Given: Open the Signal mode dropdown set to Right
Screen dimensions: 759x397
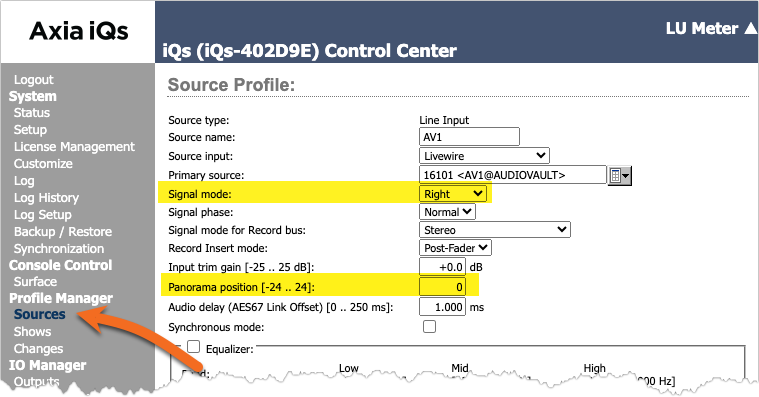Looking at the screenshot, I should [453, 194].
